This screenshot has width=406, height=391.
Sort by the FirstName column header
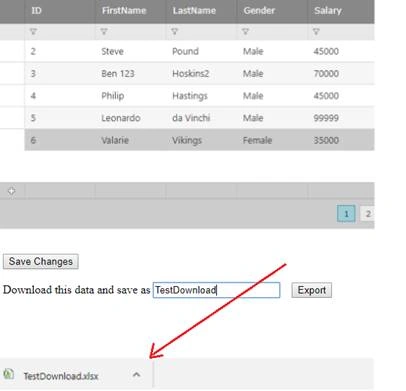click(124, 11)
